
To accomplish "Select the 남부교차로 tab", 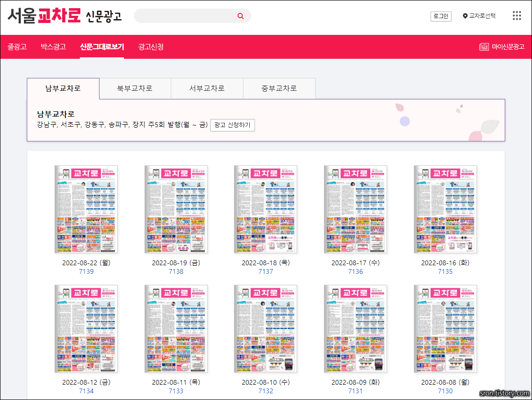I will coord(63,88).
